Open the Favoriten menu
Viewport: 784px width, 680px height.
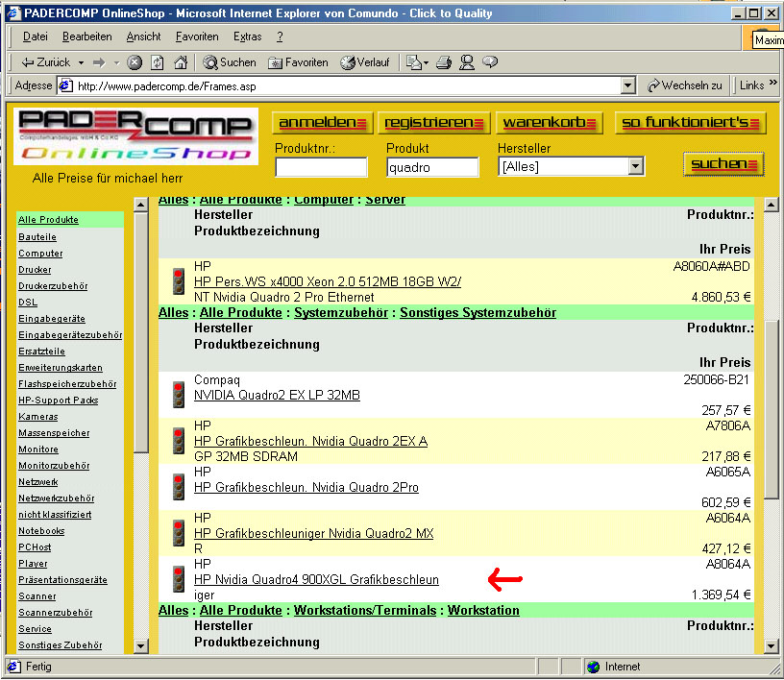[x=197, y=36]
